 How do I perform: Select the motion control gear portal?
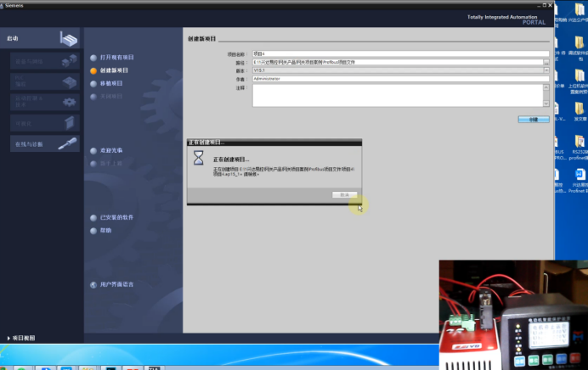(45, 102)
